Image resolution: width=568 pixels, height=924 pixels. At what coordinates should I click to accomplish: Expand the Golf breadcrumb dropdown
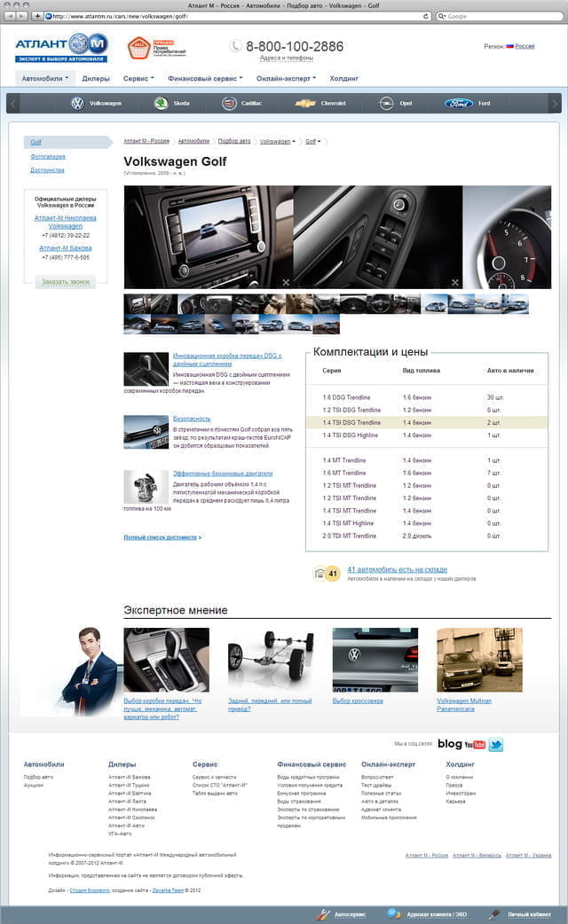coord(319,141)
